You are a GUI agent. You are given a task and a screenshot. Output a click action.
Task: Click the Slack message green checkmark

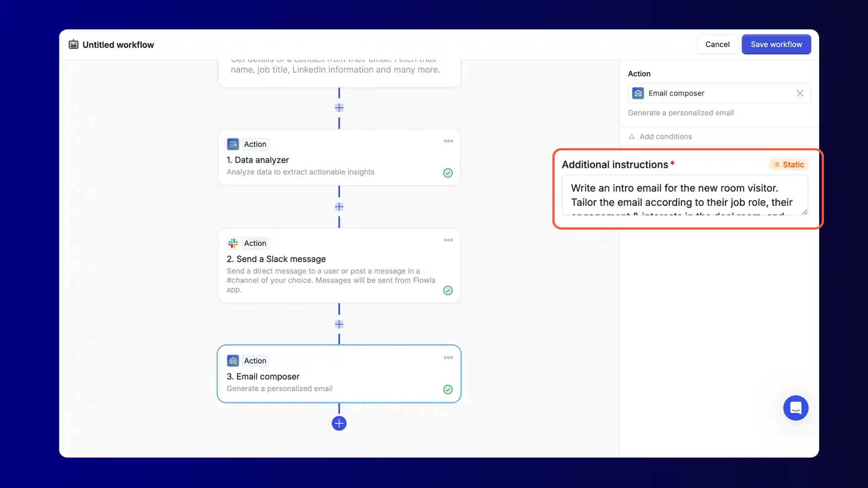click(x=448, y=291)
